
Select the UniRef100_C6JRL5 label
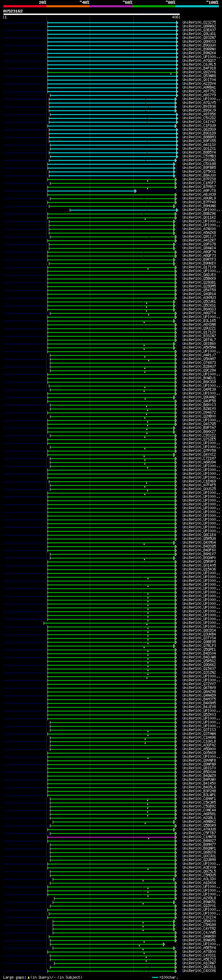(199, 64)
